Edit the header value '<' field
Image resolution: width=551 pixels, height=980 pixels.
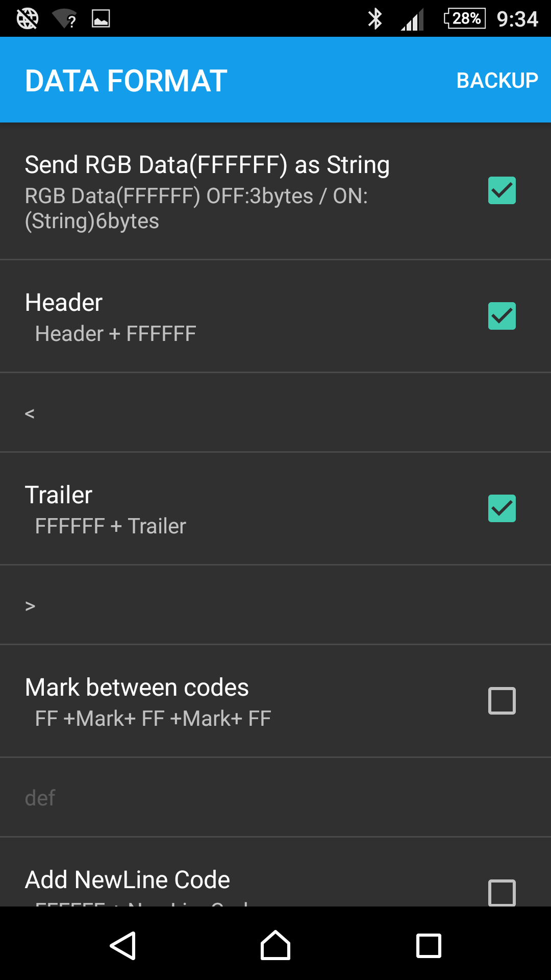(275, 413)
